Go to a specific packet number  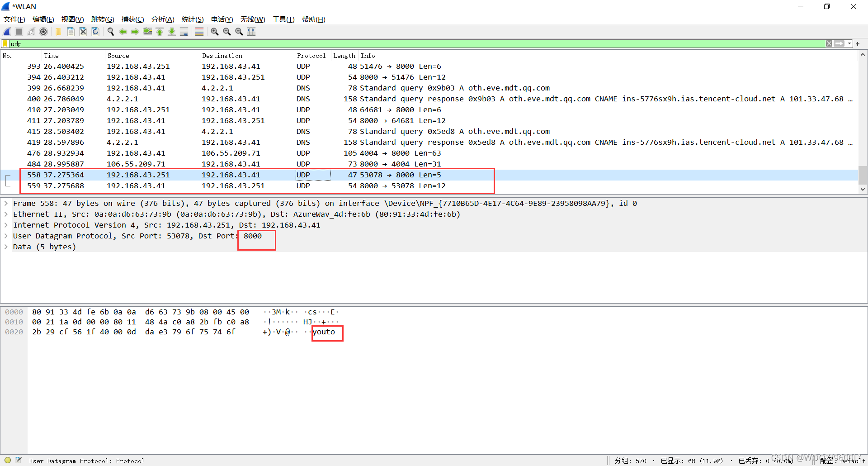click(147, 32)
